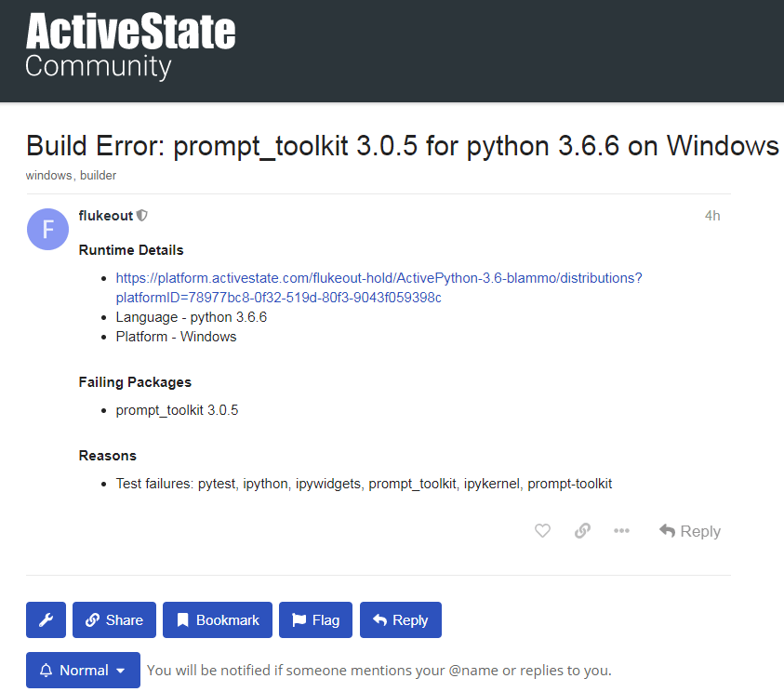Bookmark this topic
The height and width of the screenshot is (692, 784).
click(218, 620)
